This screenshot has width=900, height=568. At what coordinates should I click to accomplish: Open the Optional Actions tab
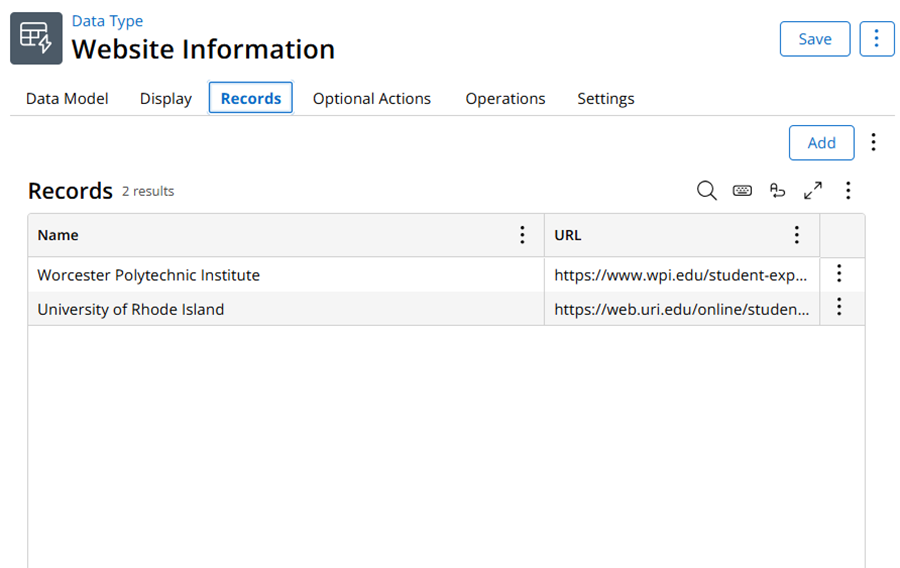(x=372, y=99)
